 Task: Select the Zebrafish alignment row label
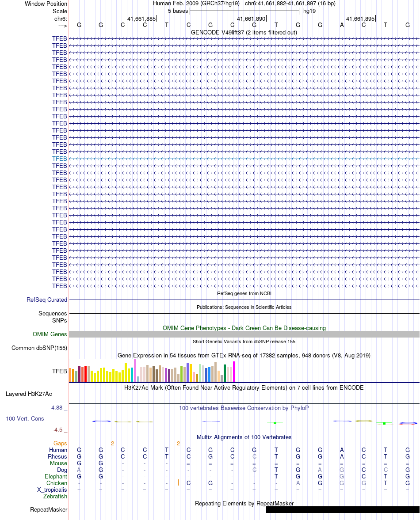point(55,497)
